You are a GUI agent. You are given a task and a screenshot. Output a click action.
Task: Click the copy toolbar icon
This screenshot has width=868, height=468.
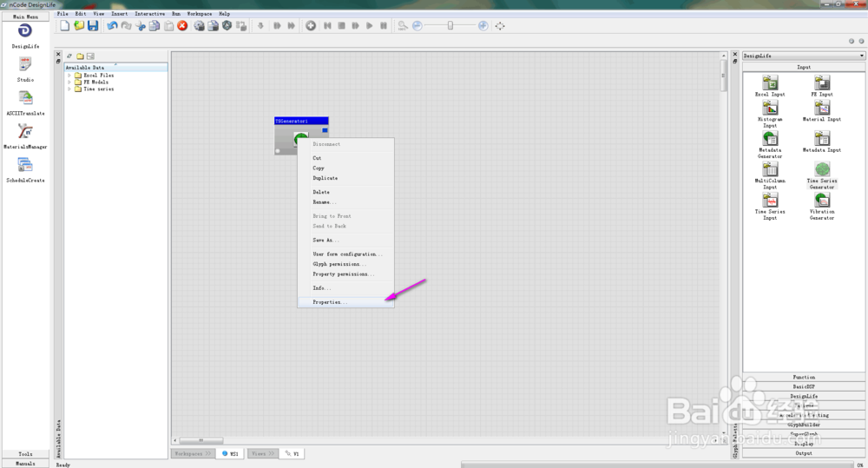point(155,25)
